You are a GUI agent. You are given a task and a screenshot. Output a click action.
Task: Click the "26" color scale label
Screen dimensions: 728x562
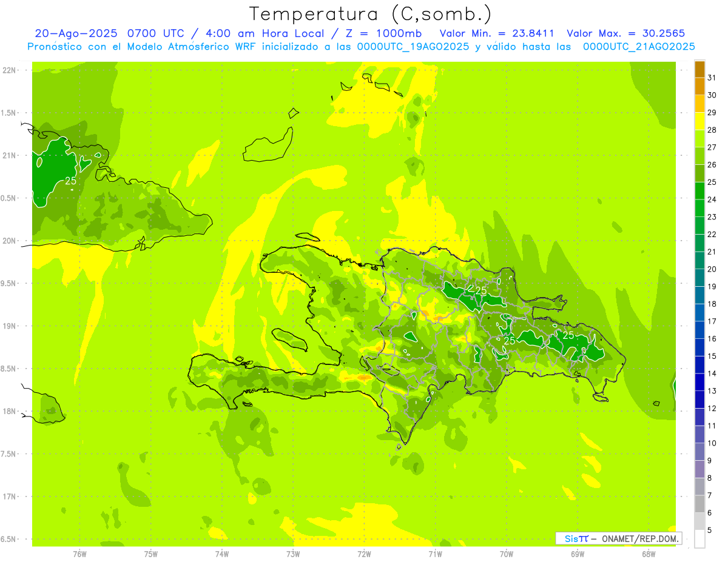(x=712, y=165)
